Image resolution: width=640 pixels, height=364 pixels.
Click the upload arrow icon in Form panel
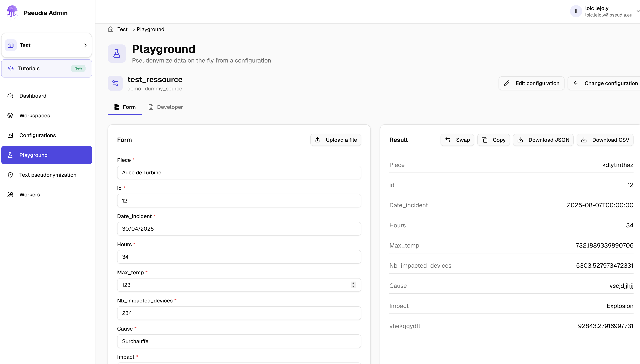[x=318, y=140]
